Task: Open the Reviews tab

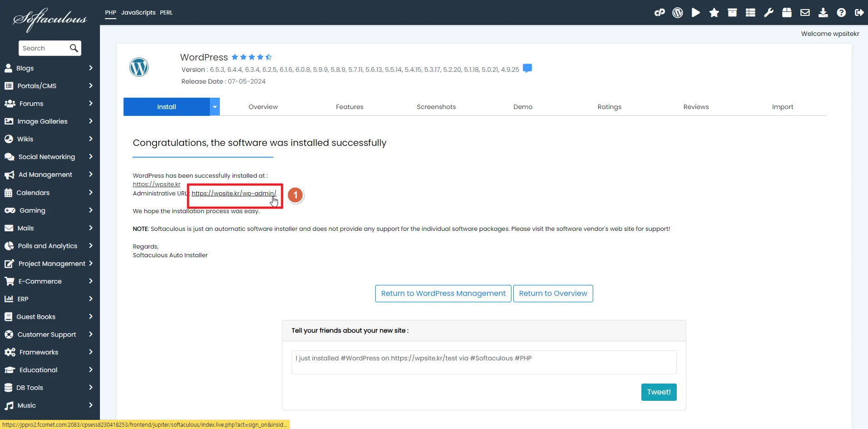Action: click(696, 107)
